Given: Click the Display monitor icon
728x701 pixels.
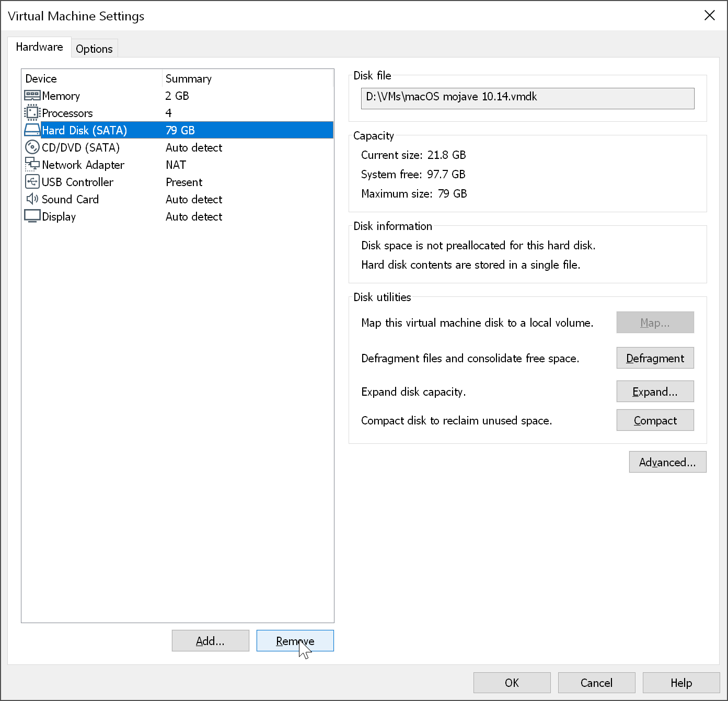Looking at the screenshot, I should click(x=32, y=216).
